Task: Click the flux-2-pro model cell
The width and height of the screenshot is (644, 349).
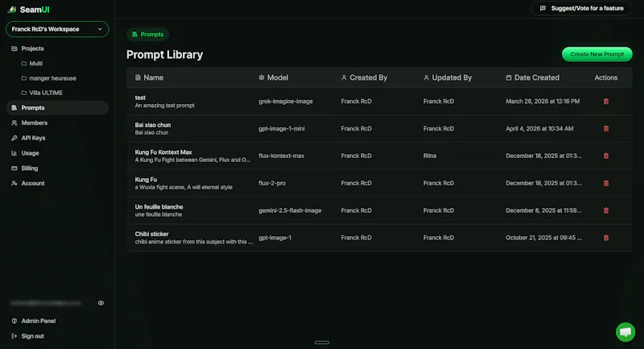Action: pyautogui.click(x=272, y=183)
